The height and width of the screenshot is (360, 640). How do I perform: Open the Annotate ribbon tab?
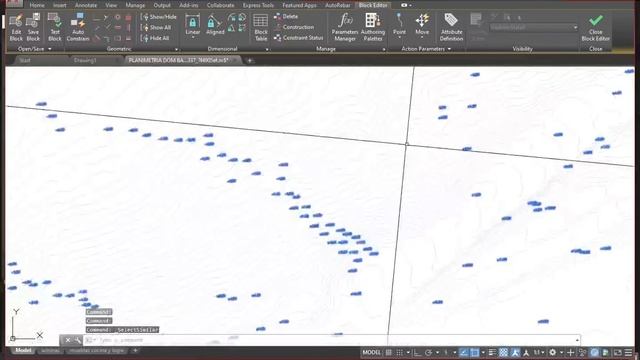86,5
